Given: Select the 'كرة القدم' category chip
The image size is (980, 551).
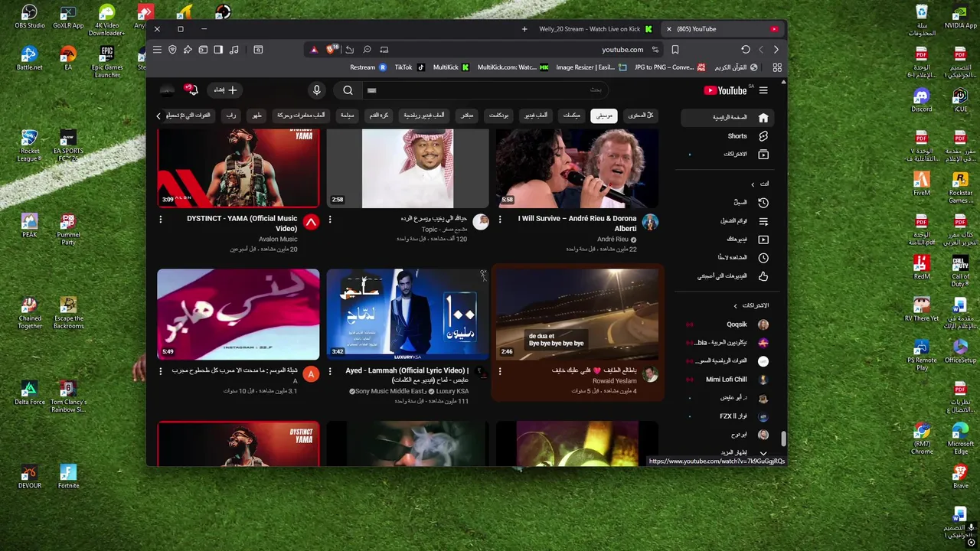Looking at the screenshot, I should coord(379,116).
